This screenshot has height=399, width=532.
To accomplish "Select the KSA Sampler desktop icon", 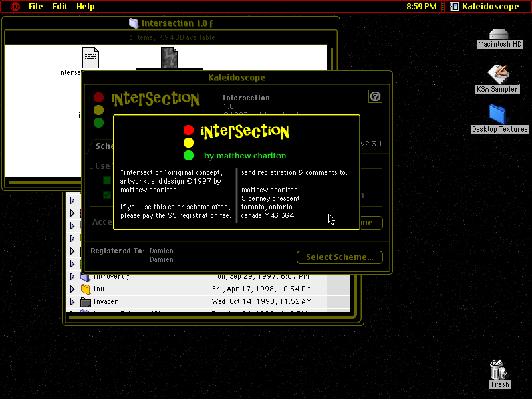I will click(x=497, y=74).
